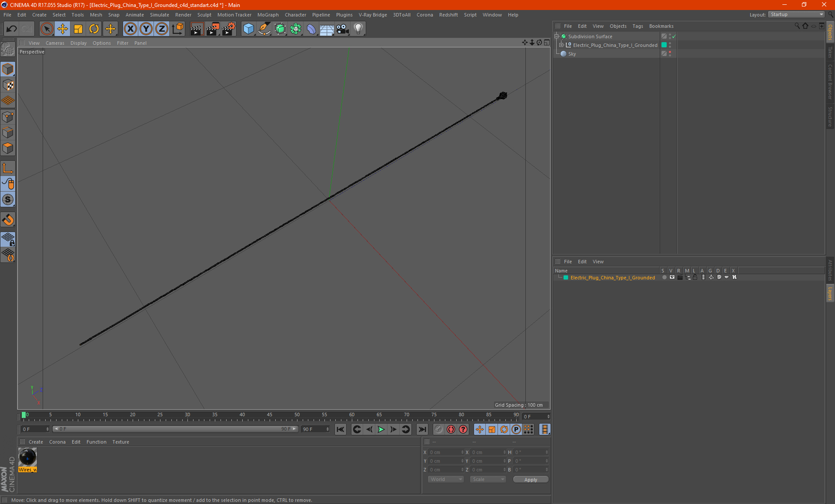Switch to Points mode
Screen dimensions: 835x504
[8, 117]
